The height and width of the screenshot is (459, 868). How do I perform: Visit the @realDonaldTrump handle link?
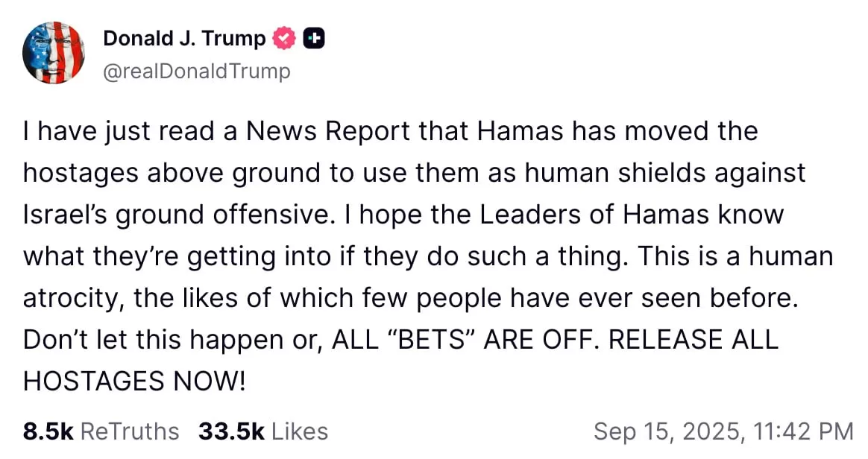coord(197,72)
